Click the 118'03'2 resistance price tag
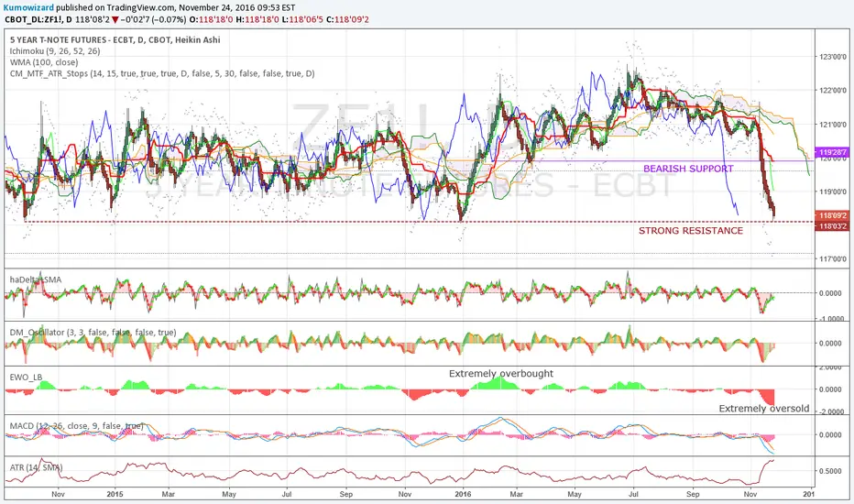 click(831, 225)
